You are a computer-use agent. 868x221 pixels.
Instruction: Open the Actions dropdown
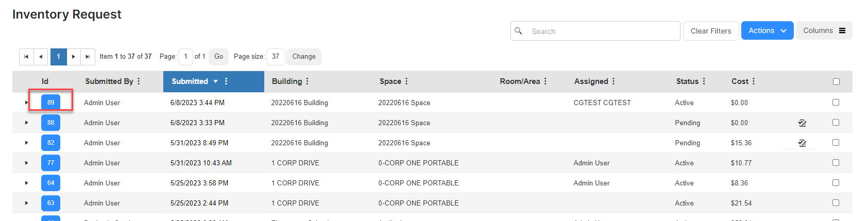pyautogui.click(x=767, y=31)
